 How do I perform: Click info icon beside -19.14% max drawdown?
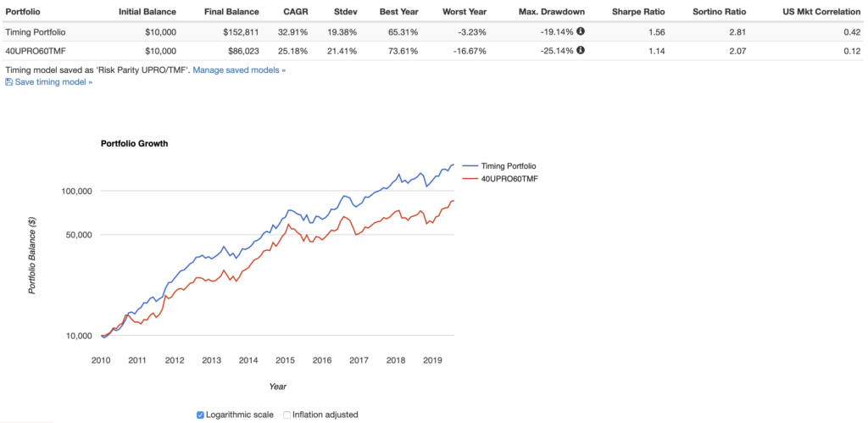pos(581,31)
